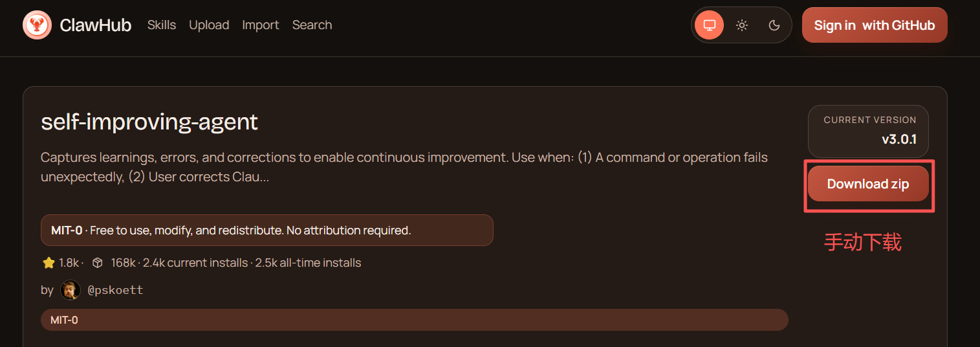Go to the Skills page
This screenshot has height=347, width=980.
pos(162,25)
